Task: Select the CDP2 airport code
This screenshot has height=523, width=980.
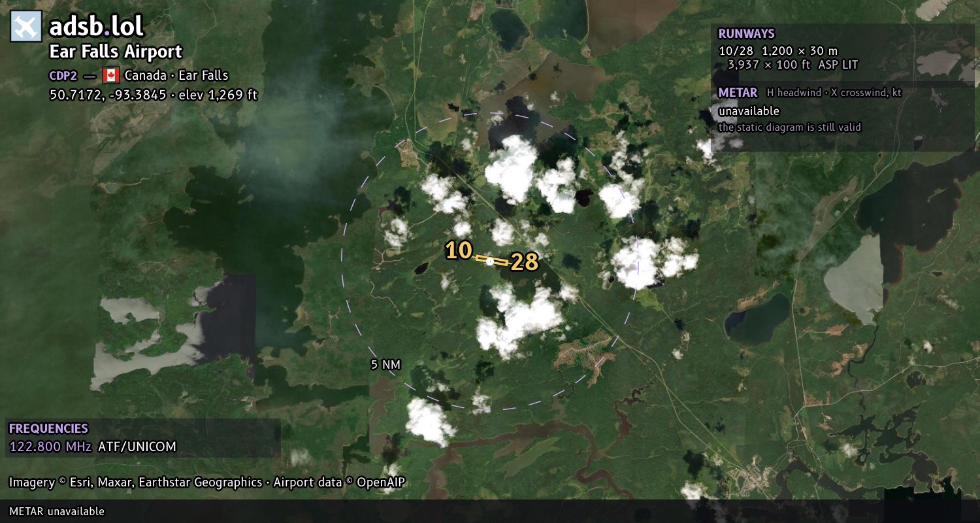Action: 63,75
